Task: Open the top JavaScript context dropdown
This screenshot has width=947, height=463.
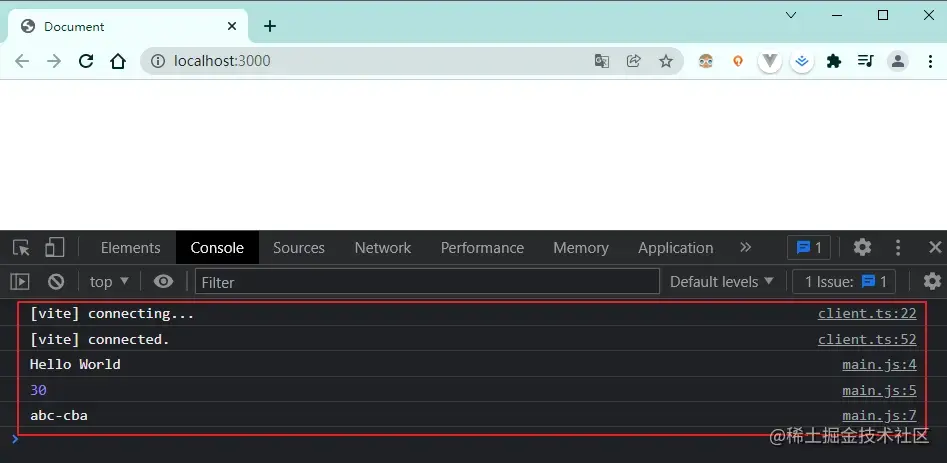Action: [x=109, y=281]
